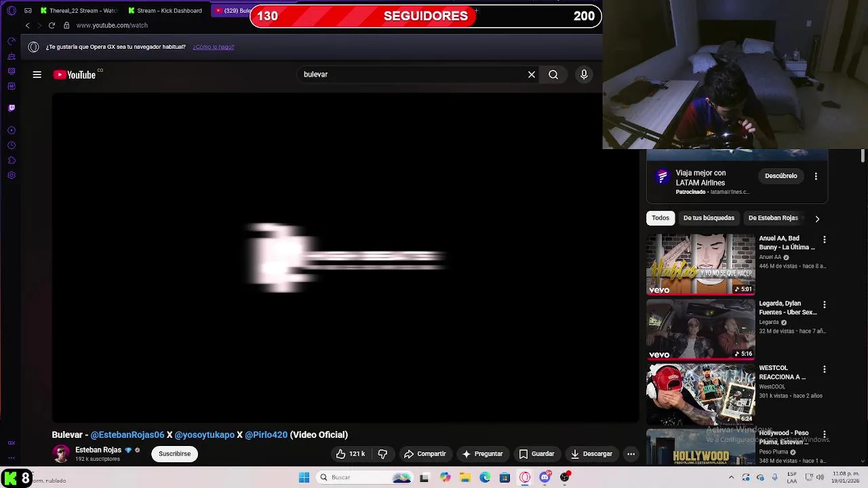Go forward with browser forward arrow
868x488 pixels.
(39, 25)
